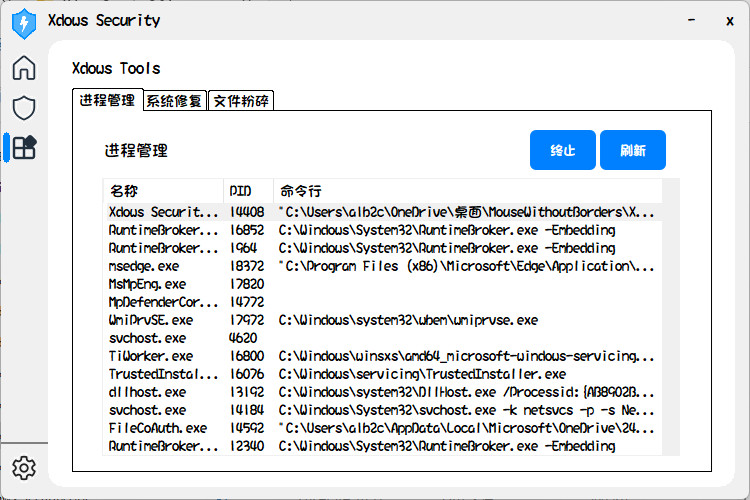Image resolution: width=750 pixels, height=500 pixels.
Task: Click the 刷新 button
Action: coord(633,150)
